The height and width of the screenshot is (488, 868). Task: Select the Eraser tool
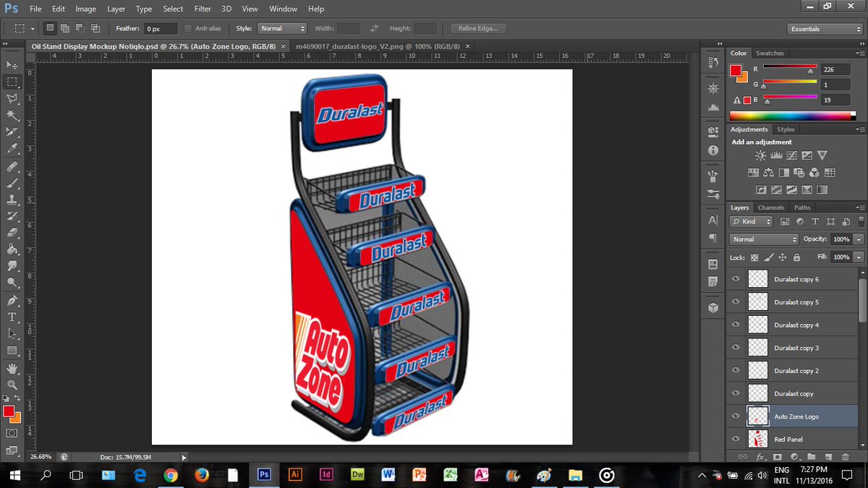coord(12,233)
